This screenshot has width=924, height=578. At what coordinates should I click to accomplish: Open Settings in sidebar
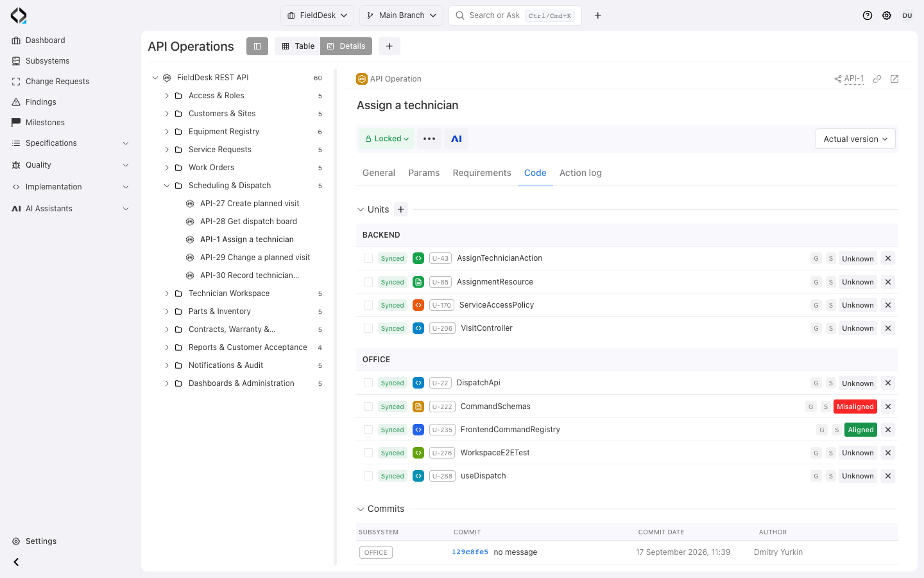[41, 541]
